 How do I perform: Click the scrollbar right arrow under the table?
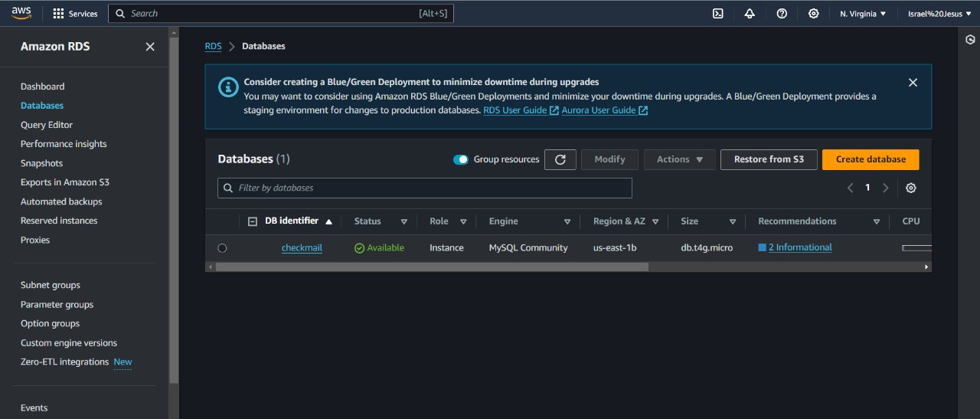926,267
